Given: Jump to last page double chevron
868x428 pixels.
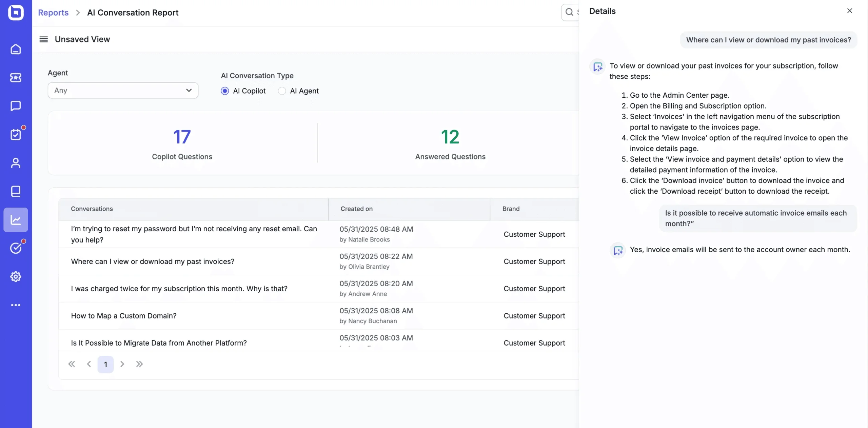Looking at the screenshot, I should (x=139, y=364).
